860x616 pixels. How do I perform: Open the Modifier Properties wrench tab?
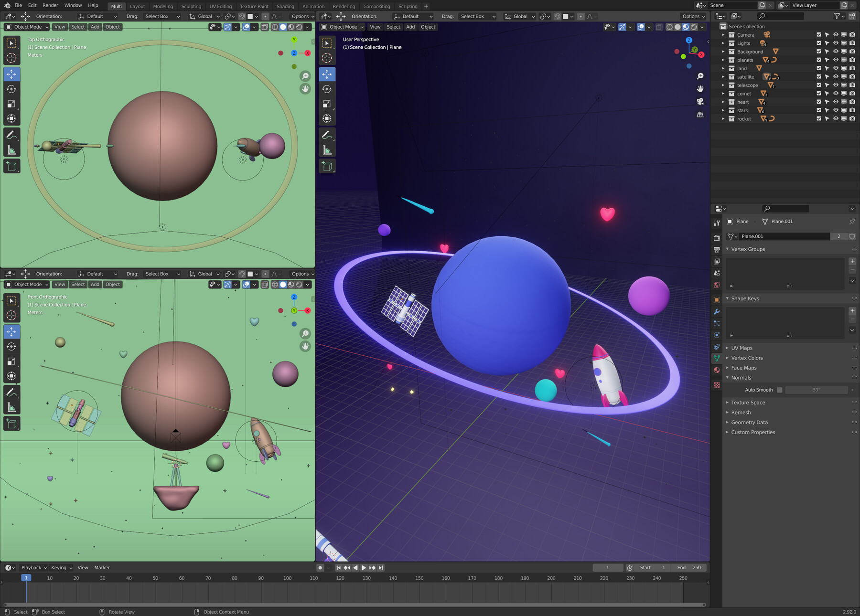click(717, 311)
